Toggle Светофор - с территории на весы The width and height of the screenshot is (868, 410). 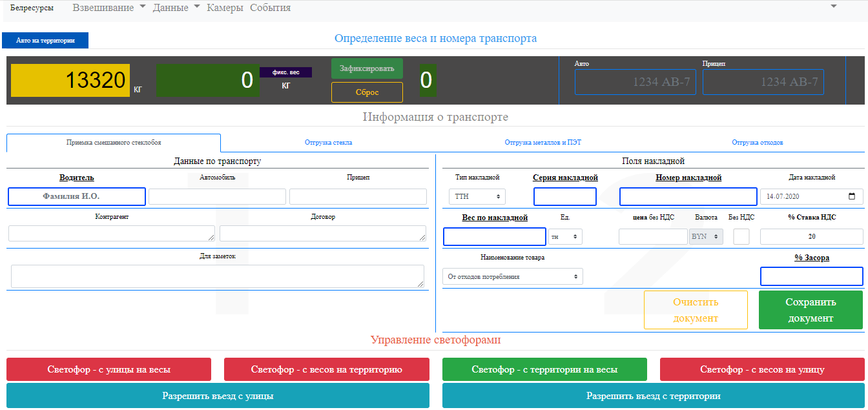(x=544, y=369)
